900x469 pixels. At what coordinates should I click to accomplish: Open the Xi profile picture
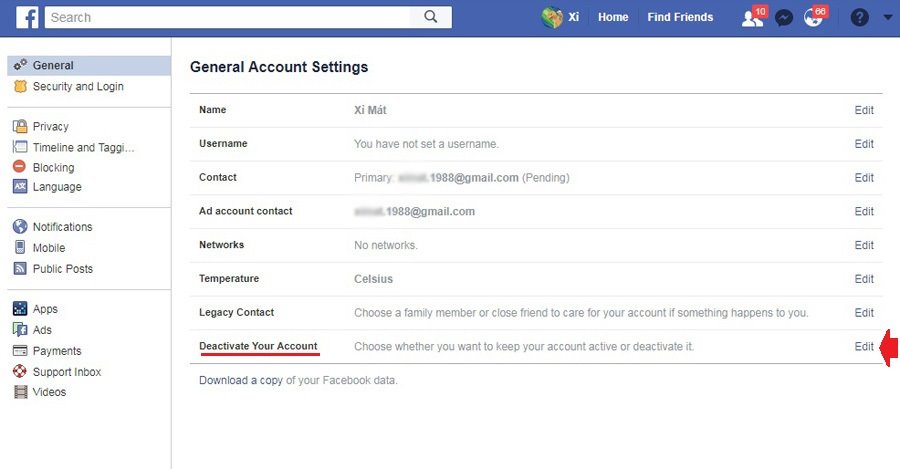click(552, 17)
